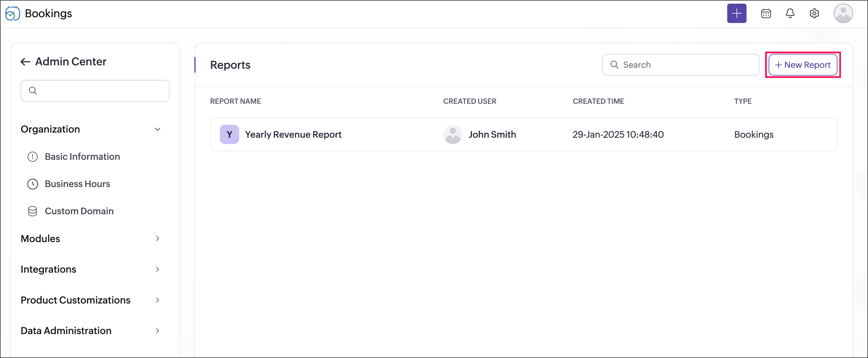Click the 29-Jan-2025 10:48:40 timestamp
The image size is (868, 358).
(x=618, y=135)
